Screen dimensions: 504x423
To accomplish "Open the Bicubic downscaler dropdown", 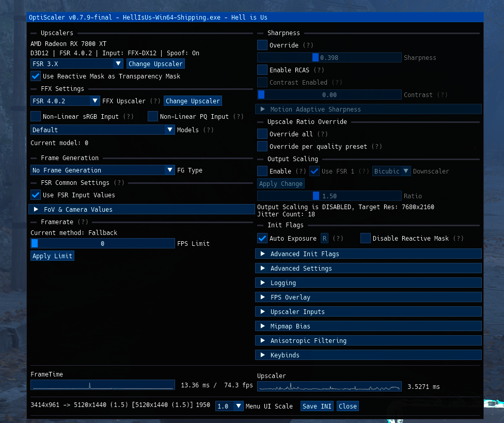I will (x=391, y=171).
